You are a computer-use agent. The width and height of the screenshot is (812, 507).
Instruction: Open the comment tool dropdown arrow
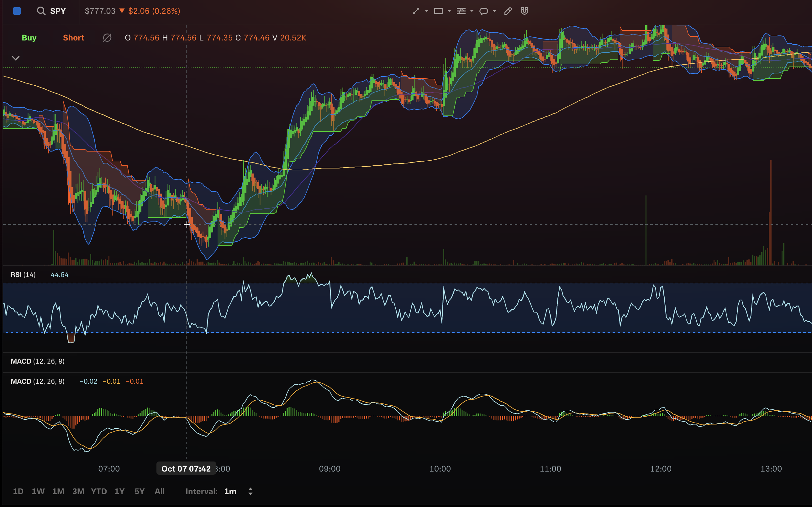(494, 11)
